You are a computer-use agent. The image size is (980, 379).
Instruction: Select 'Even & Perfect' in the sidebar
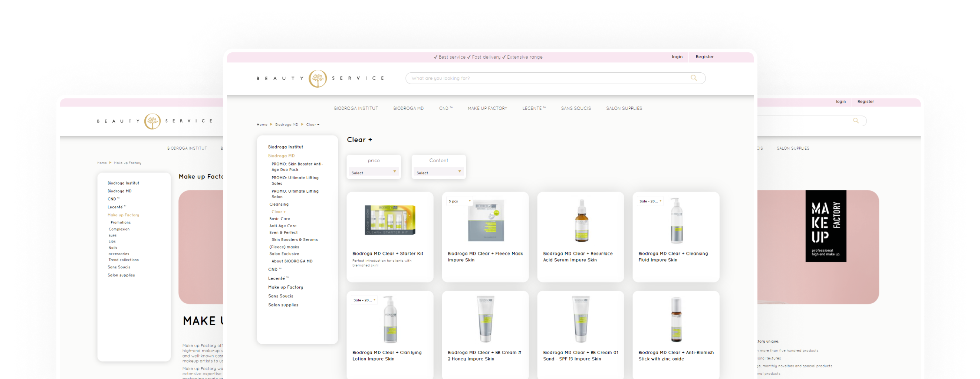point(283,232)
